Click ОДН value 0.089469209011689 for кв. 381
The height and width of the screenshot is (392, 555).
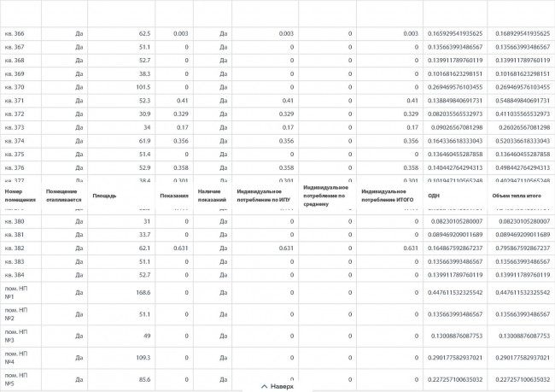455,235
